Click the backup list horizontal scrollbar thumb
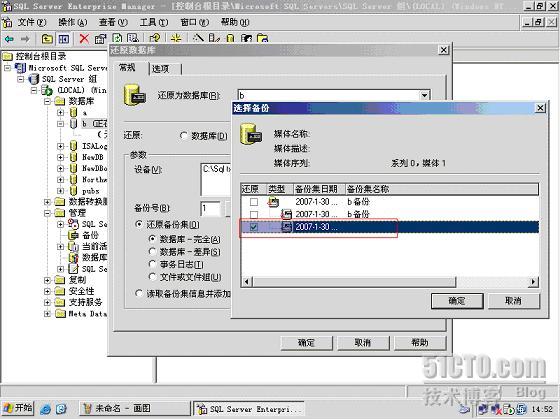The image size is (560, 420). coord(354,282)
